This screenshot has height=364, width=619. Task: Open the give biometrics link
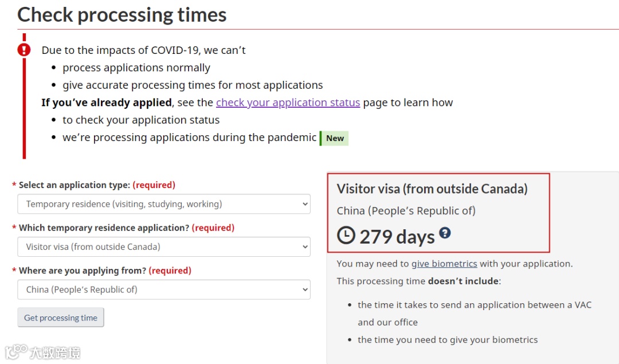(444, 264)
